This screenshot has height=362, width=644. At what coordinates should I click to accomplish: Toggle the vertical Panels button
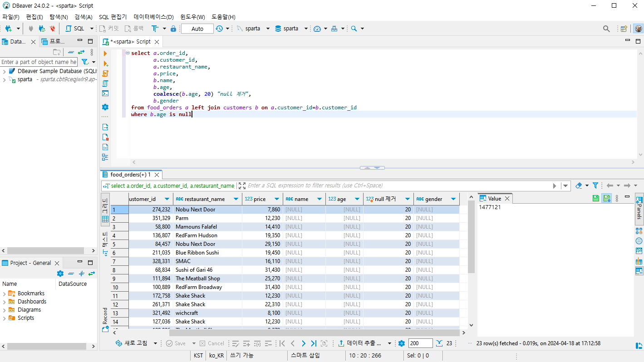639,210
